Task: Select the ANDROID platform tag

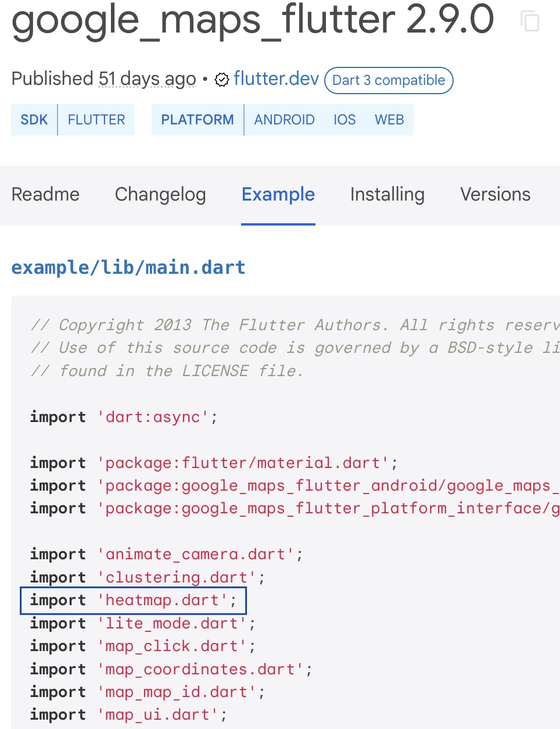Action: [x=284, y=120]
